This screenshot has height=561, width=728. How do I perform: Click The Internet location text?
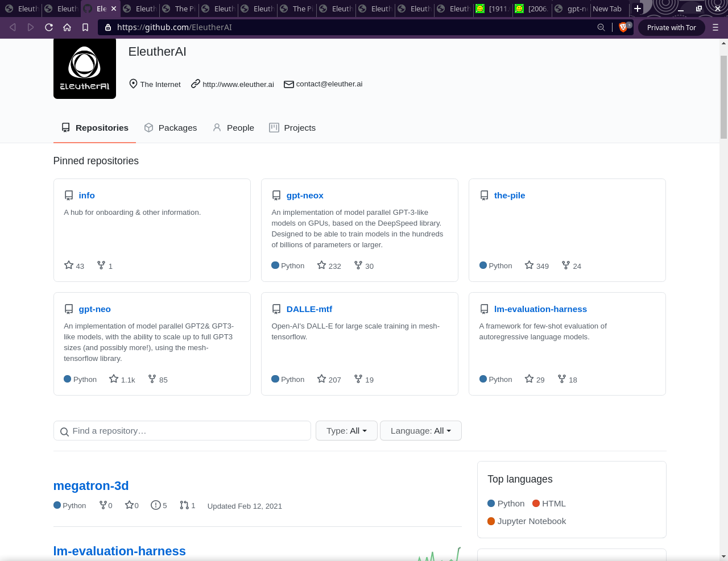[160, 84]
